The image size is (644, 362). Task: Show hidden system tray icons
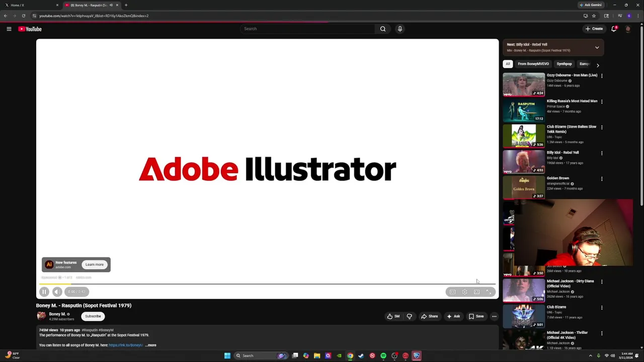tap(591, 355)
